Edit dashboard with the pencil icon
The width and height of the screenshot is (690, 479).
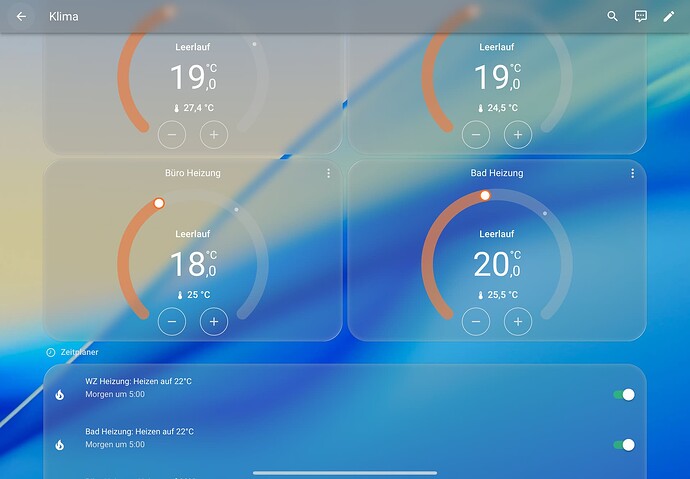point(669,17)
